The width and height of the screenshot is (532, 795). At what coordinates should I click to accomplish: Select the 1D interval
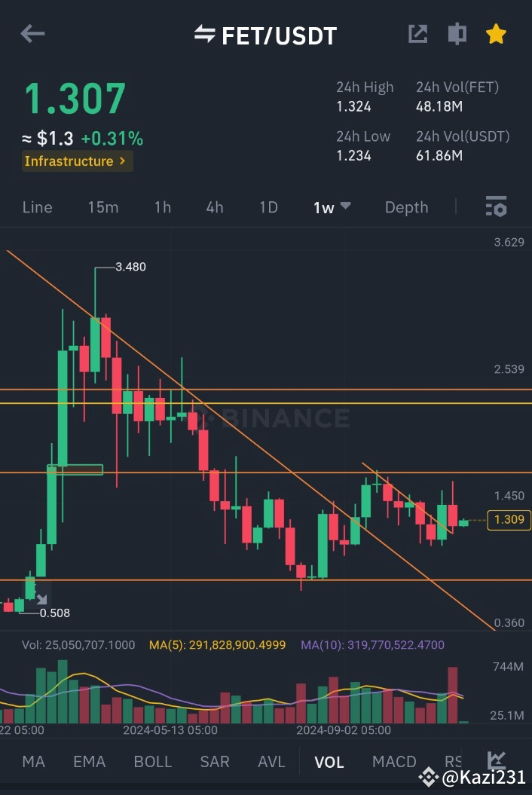pos(268,207)
